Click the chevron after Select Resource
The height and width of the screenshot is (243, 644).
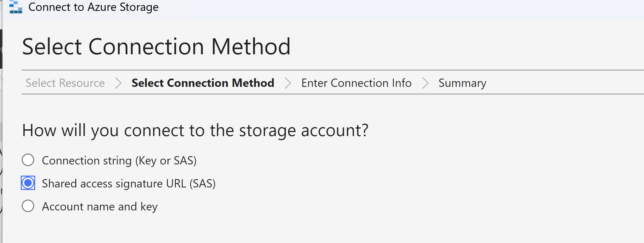point(118,83)
